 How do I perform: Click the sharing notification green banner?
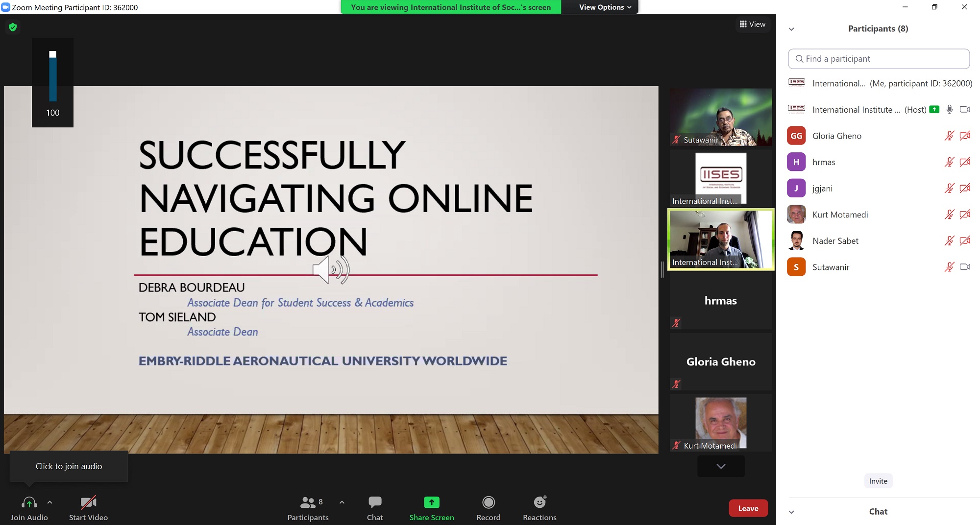click(451, 7)
